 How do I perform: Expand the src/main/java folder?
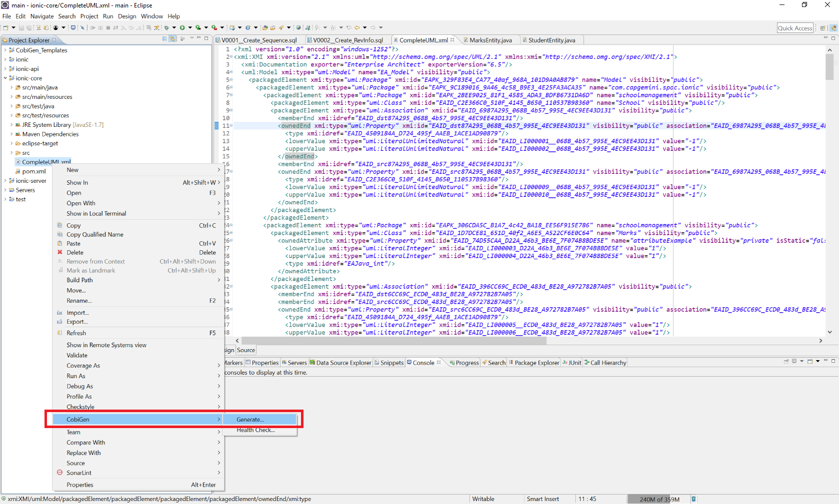click(x=11, y=87)
